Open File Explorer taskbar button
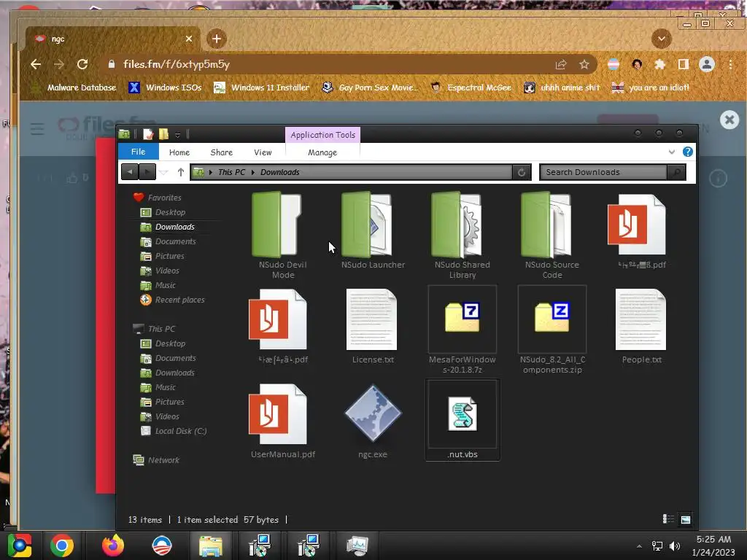This screenshot has height=560, width=747. [x=211, y=545]
